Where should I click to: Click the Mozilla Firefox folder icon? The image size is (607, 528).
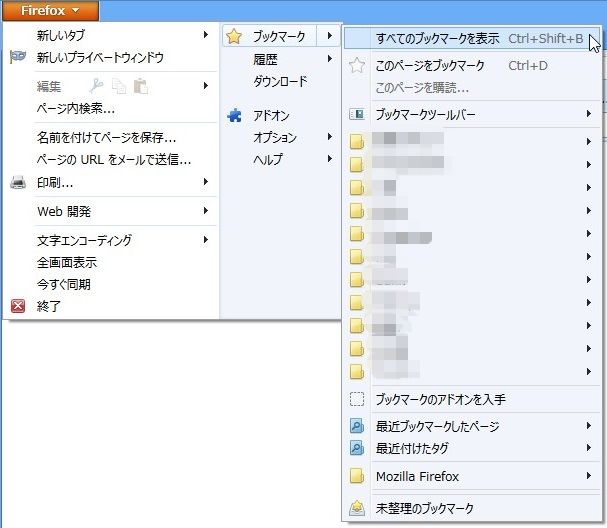tap(357, 476)
